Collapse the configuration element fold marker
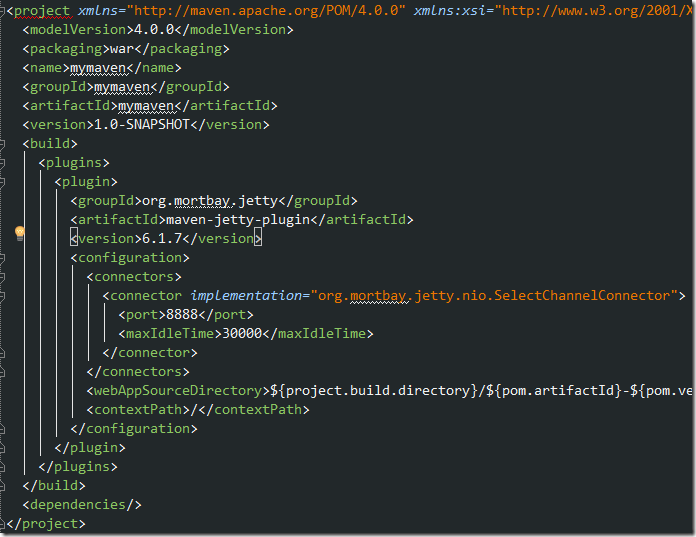The height and width of the screenshot is (537, 696). tap(2, 258)
